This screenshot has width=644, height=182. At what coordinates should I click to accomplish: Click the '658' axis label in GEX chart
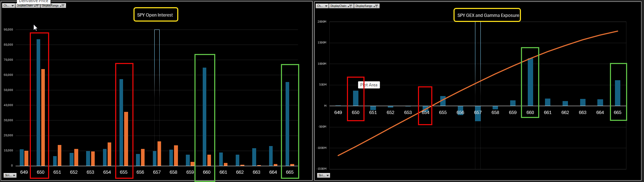(x=495, y=113)
